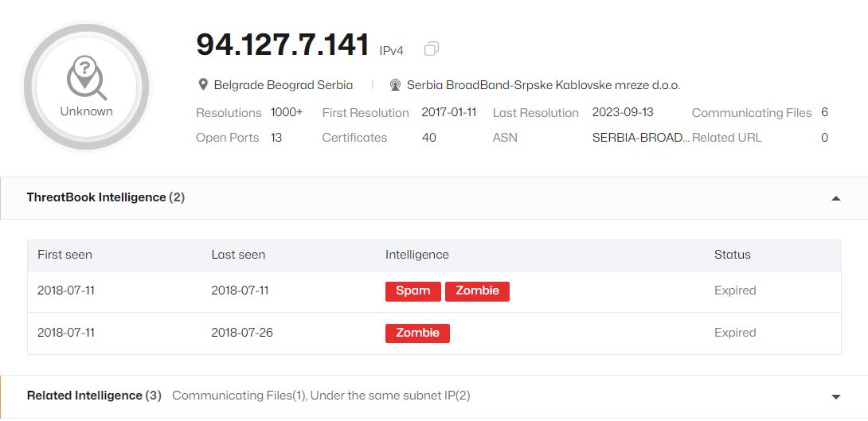Click the ThreatBook Intelligence (2) header
The height and width of the screenshot is (421, 868).
pyautogui.click(x=106, y=197)
